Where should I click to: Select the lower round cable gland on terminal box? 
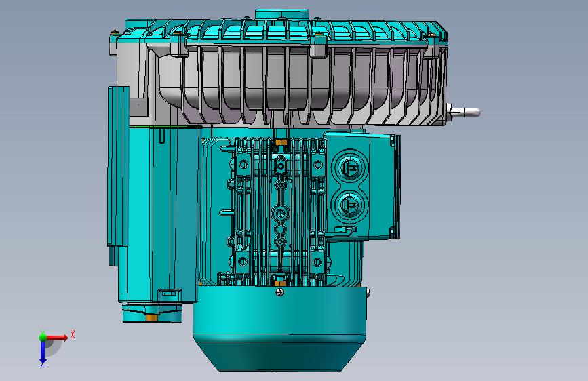(x=349, y=205)
